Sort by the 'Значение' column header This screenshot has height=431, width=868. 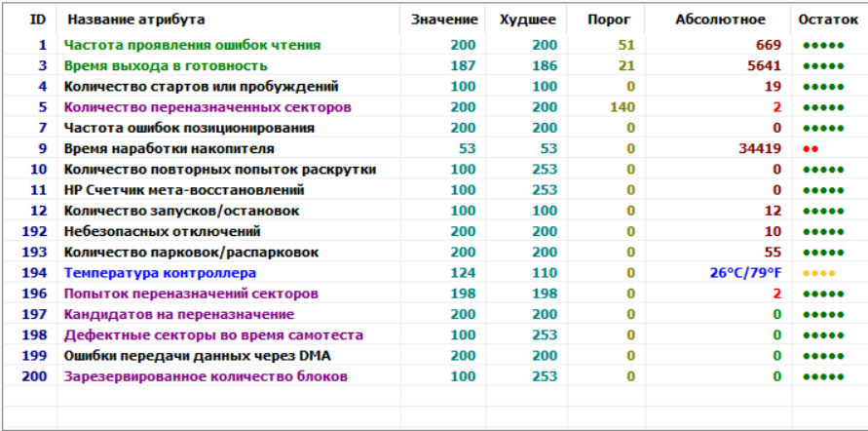point(444,20)
